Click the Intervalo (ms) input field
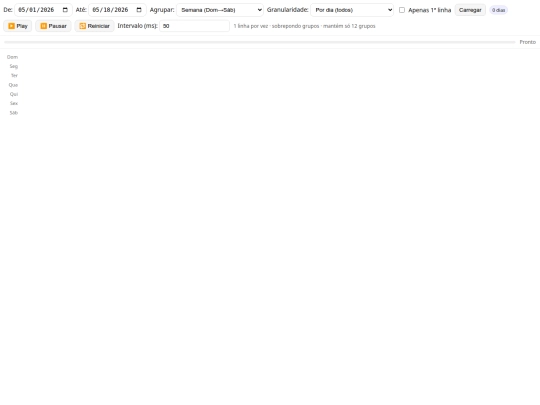The height and width of the screenshot is (405, 540). point(194,26)
